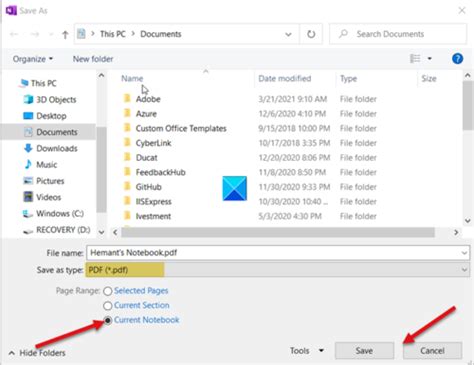This screenshot has width=474, height=365.
Task: Click the Ducat folder icon
Action: pos(127,157)
